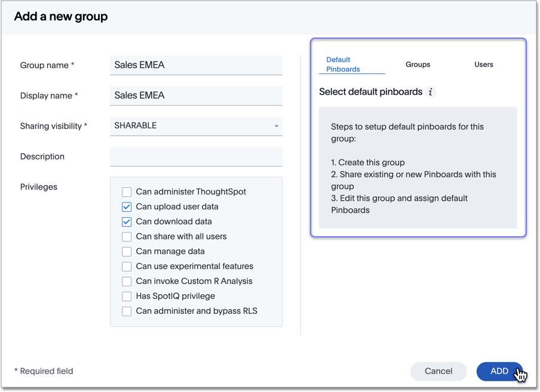Click the ADD button
This screenshot has width=540, height=392.
pos(500,371)
